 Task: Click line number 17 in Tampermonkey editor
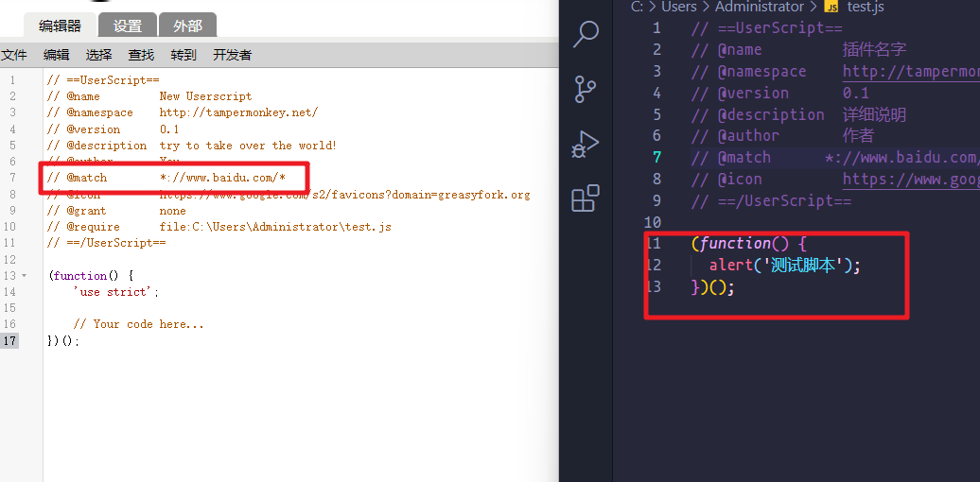tap(9, 341)
